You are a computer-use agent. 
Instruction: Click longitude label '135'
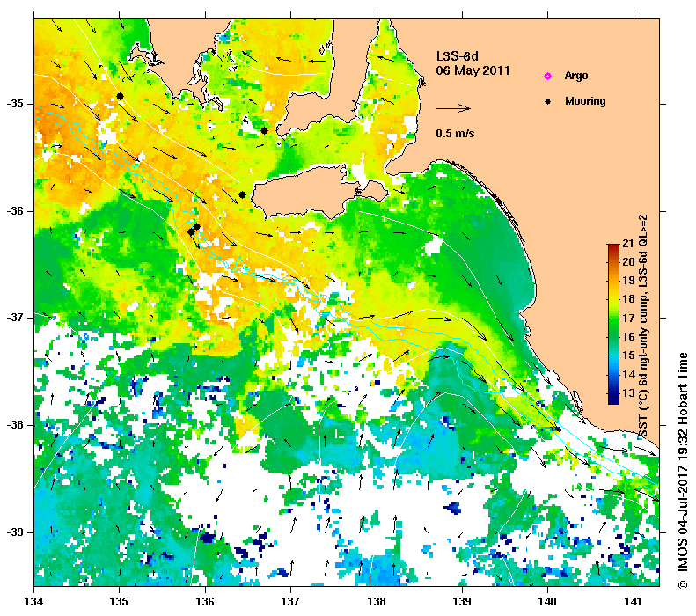(120, 602)
